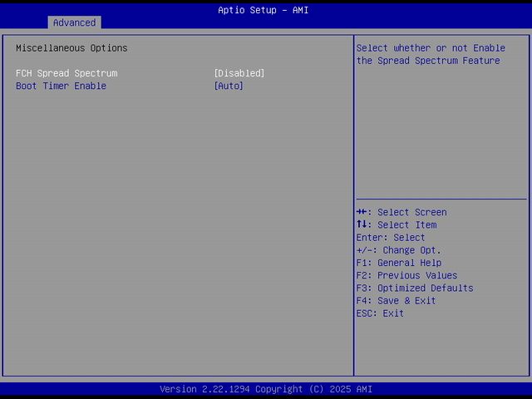Click the Version 2.22.1294 copyright footer
Screen dimensions: 532x399
pos(266,389)
